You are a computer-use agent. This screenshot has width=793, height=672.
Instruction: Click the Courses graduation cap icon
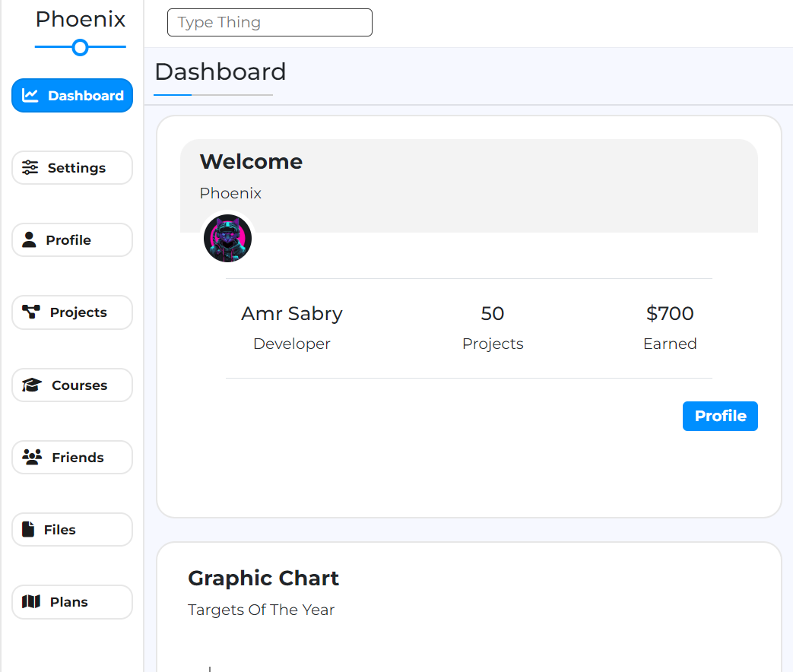click(x=32, y=385)
